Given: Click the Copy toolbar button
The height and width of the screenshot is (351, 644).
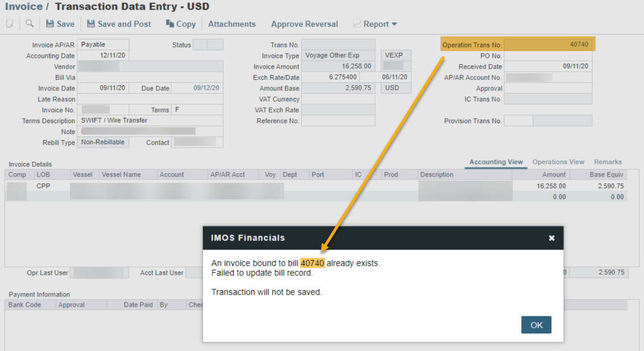Looking at the screenshot, I should 181,24.
